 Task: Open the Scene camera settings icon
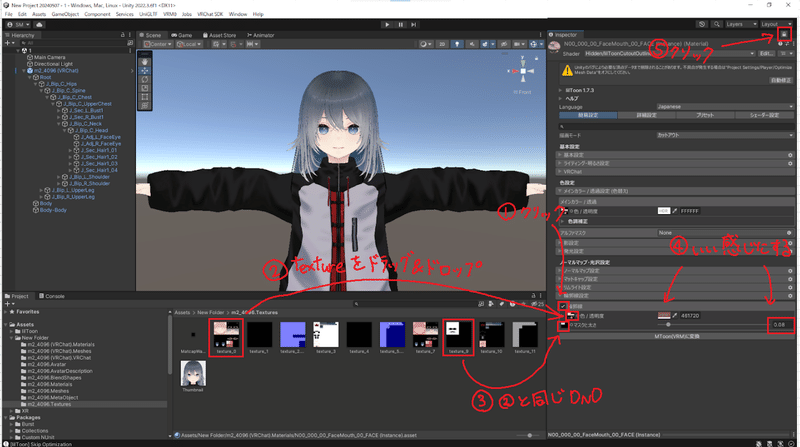pyautogui.click(x=518, y=44)
